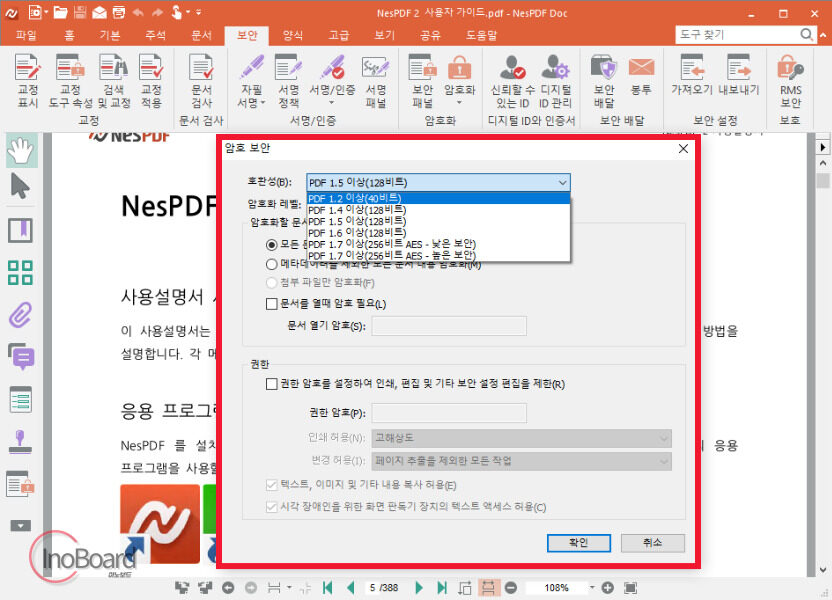
Task: Open stamp tool in sidebar
Action: [x=20, y=441]
